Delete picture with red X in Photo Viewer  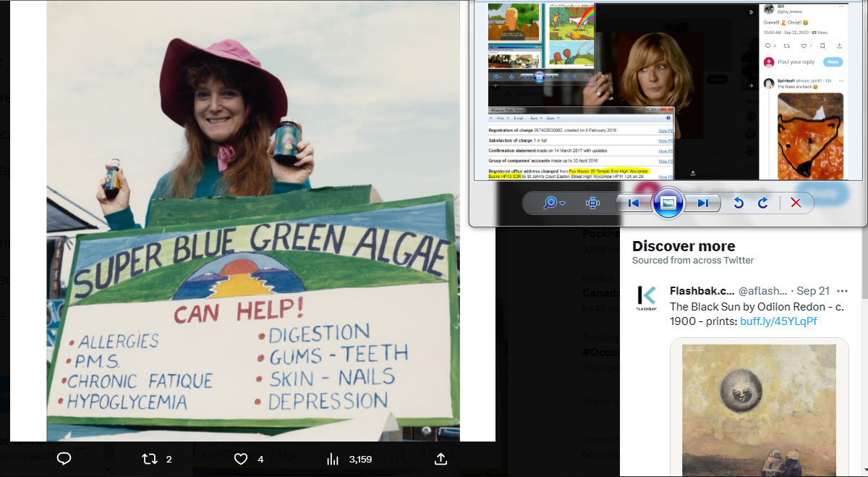tap(796, 203)
